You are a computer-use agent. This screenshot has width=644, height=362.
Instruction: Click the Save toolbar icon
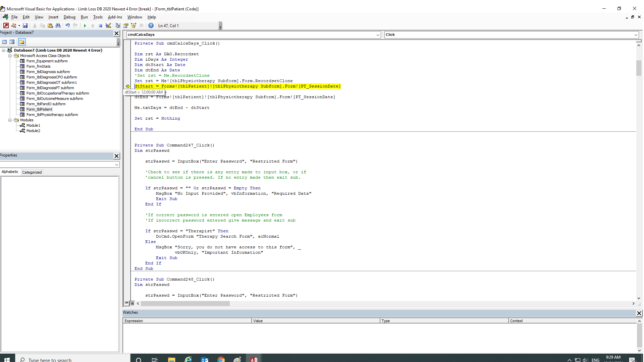pyautogui.click(x=25, y=25)
